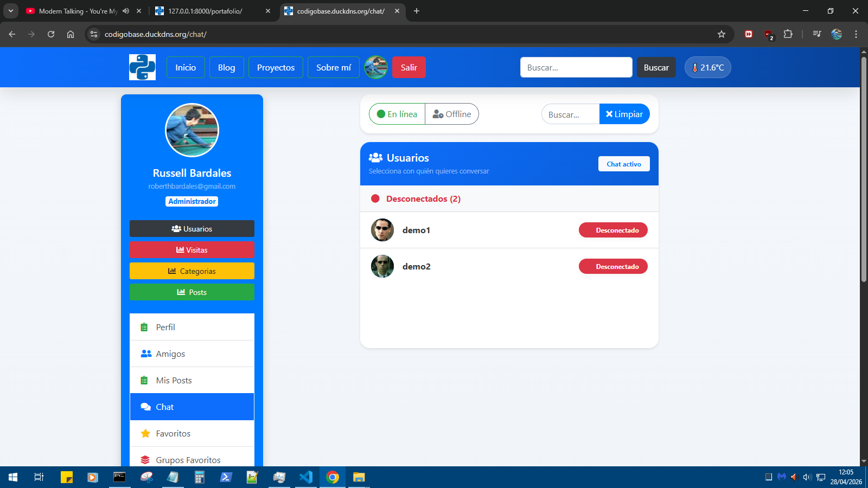Open tab search dropdown arrow in Chrome

10,11
